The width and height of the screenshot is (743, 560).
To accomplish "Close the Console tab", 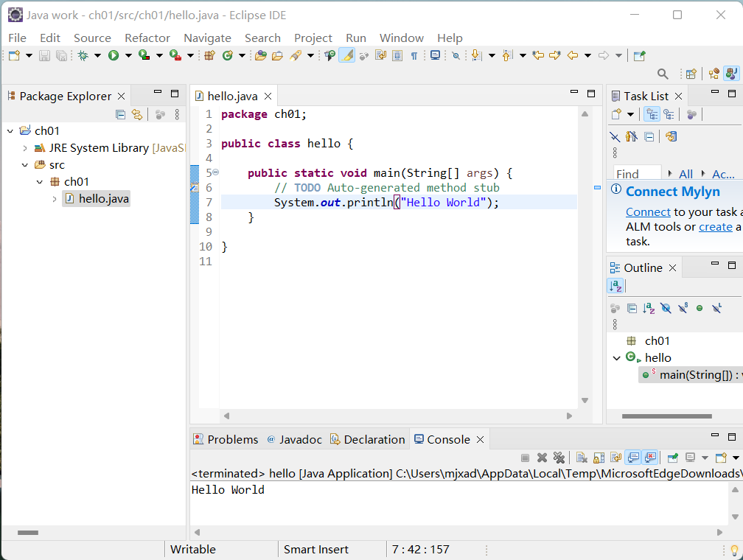I will click(480, 440).
